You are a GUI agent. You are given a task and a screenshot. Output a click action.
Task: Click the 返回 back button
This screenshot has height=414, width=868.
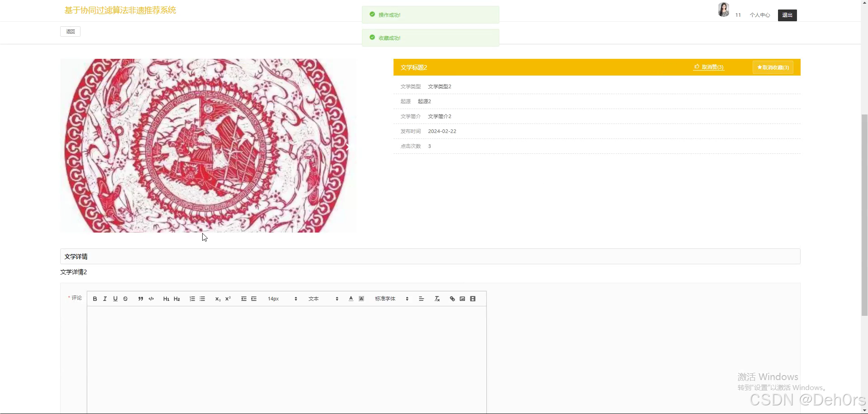(x=70, y=32)
